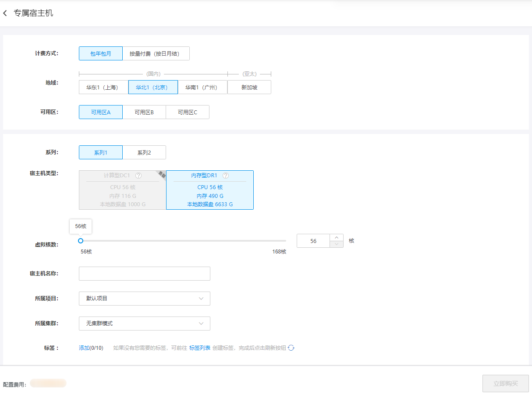Screen dimensions: 532x401
Task: Open the 标签列表 link
Action: (x=200, y=348)
